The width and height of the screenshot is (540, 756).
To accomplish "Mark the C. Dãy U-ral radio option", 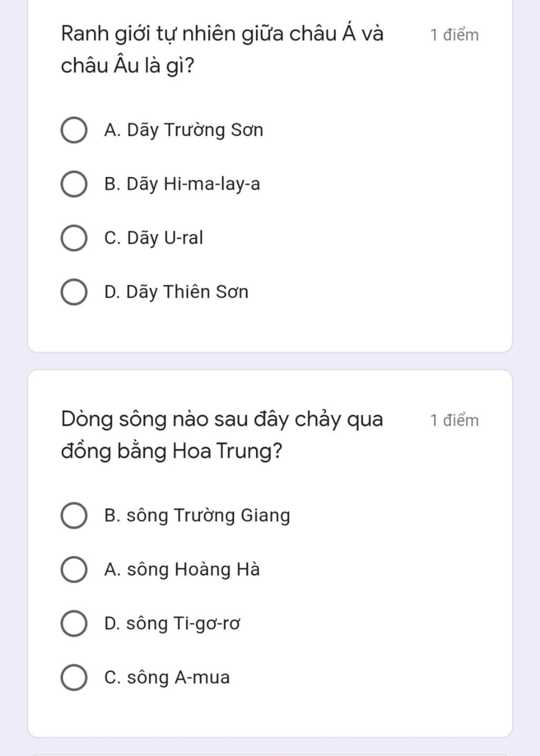I will tap(74, 238).
